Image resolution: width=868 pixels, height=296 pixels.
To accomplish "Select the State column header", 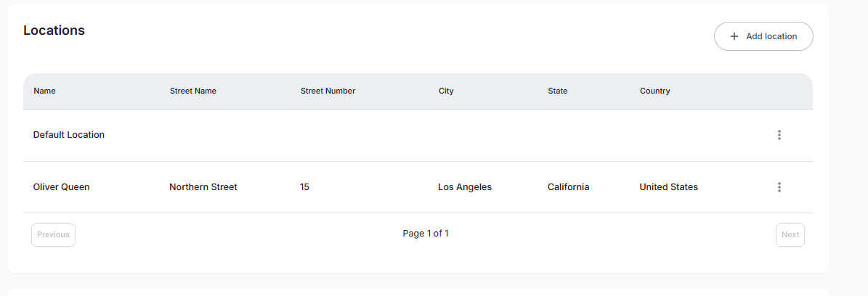I will pos(557,91).
